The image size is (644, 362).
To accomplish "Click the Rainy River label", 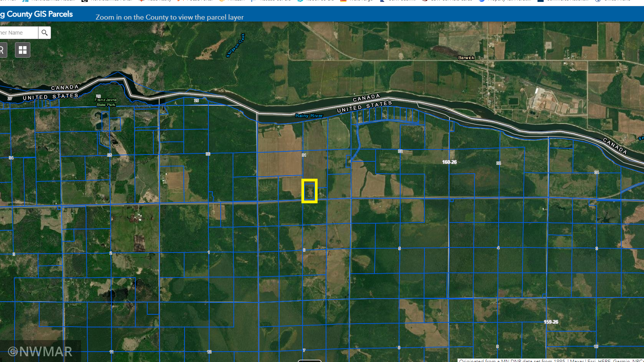I will (x=309, y=116).
